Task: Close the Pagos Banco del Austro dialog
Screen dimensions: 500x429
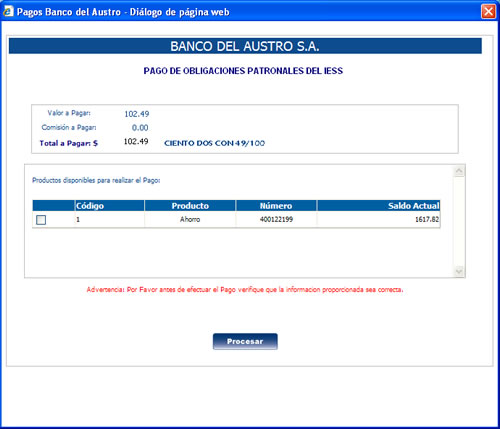Action: pos(488,12)
